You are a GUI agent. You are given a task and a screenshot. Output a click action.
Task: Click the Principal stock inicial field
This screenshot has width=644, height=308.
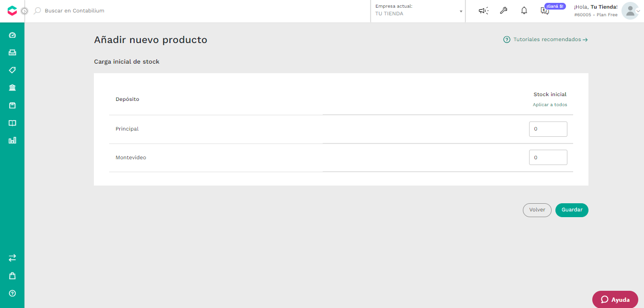pos(548,129)
